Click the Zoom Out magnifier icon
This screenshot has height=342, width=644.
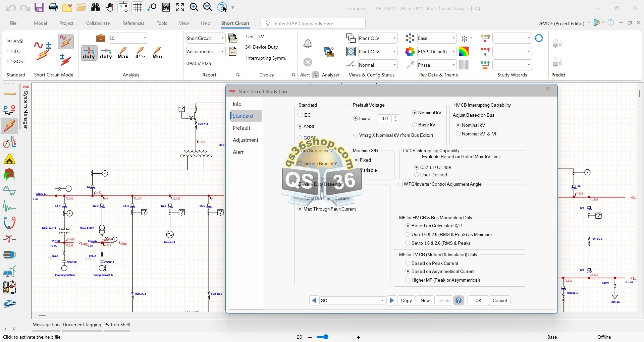pyautogui.click(x=208, y=7)
